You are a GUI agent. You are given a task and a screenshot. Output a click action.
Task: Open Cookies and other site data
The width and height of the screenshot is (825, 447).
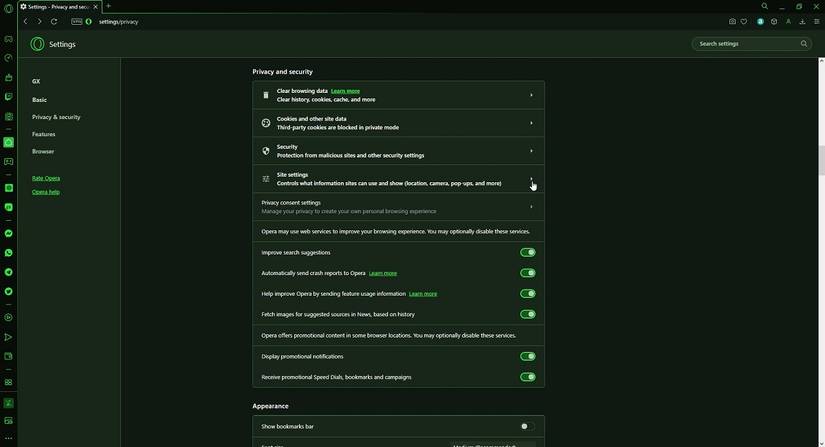(x=398, y=123)
